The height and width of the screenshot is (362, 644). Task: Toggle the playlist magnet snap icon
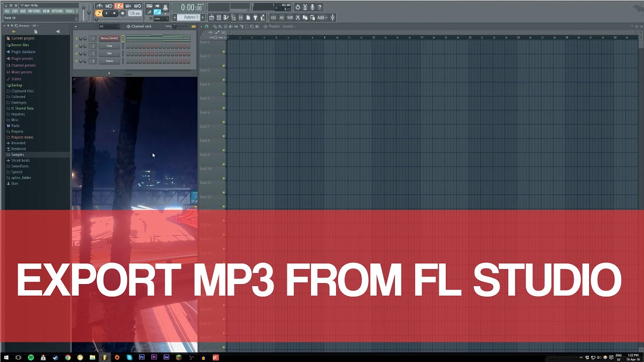pyautogui.click(x=206, y=26)
